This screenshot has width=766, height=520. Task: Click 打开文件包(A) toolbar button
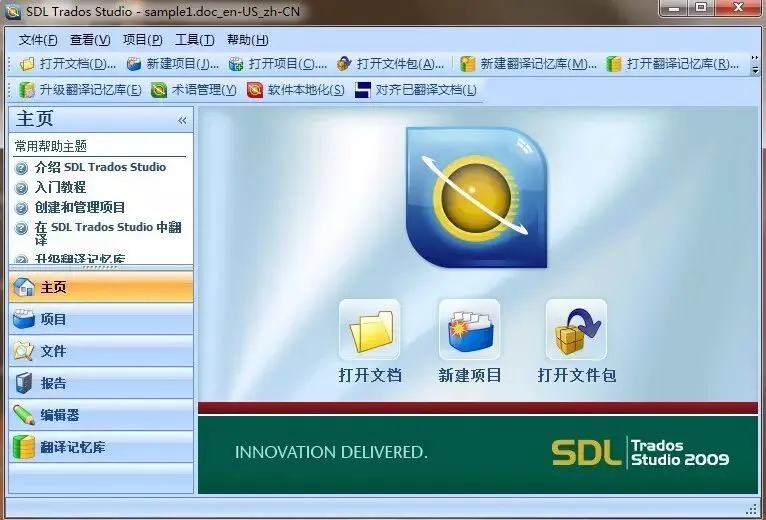[390, 64]
